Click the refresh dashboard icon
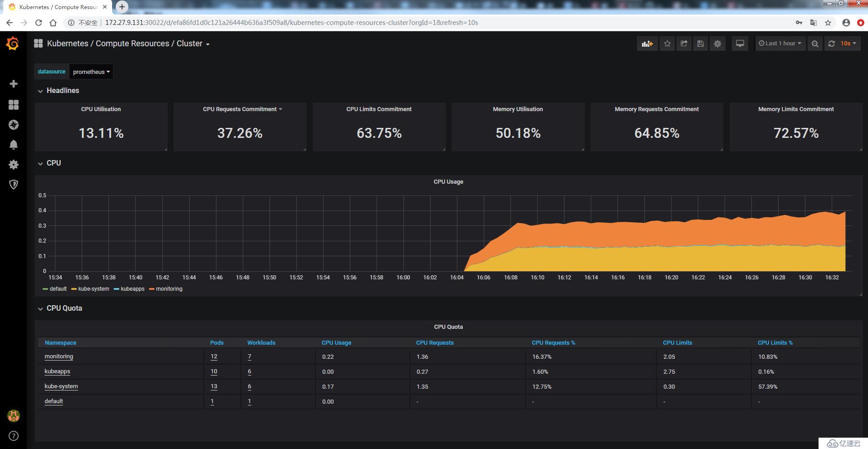The height and width of the screenshot is (449, 868). tap(831, 44)
